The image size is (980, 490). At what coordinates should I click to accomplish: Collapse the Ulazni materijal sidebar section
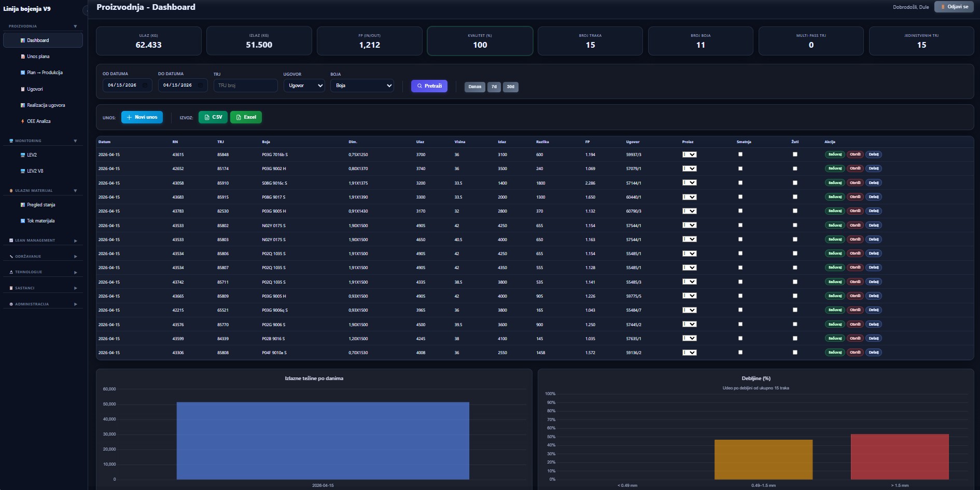(76, 191)
